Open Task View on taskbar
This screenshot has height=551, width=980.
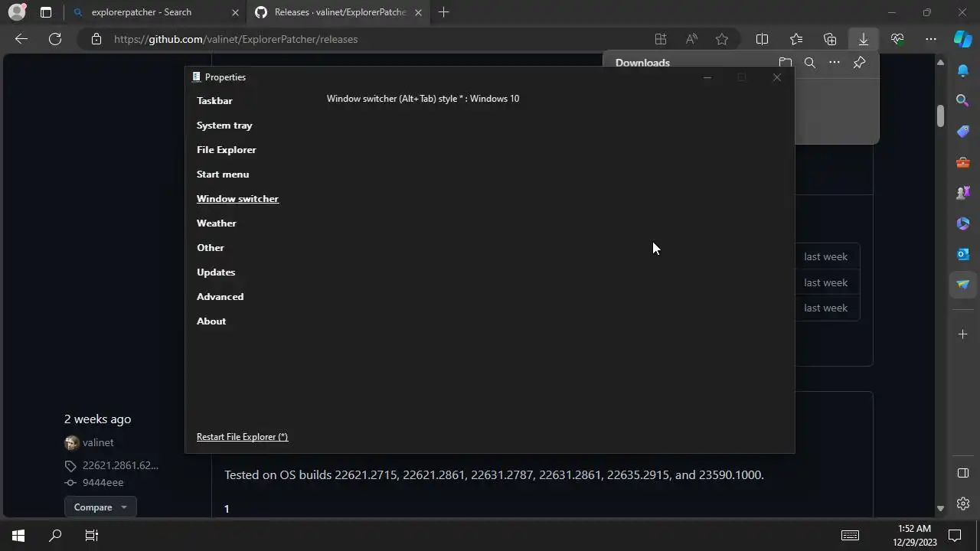click(x=92, y=536)
